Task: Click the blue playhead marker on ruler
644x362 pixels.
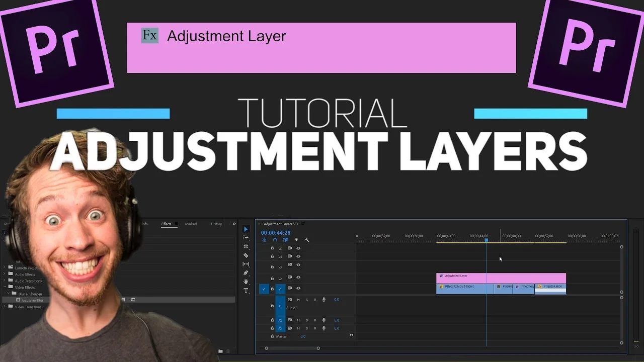Action: [x=486, y=240]
